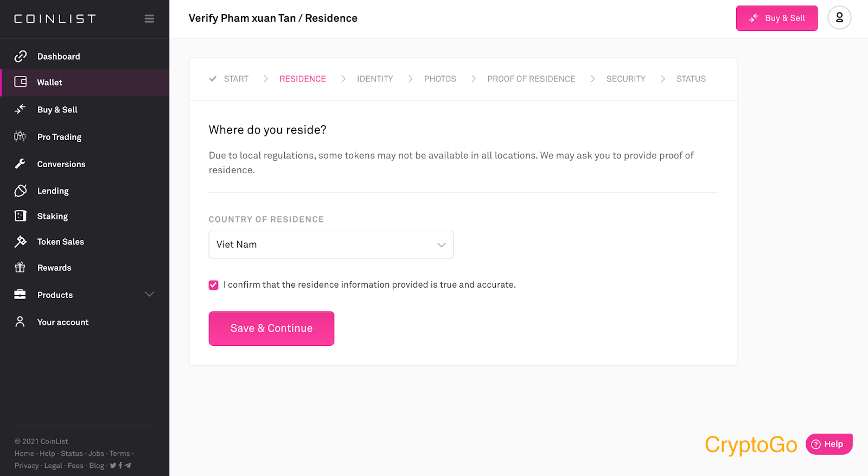The image size is (868, 476).
Task: Open the Help chat widget
Action: coord(829,444)
